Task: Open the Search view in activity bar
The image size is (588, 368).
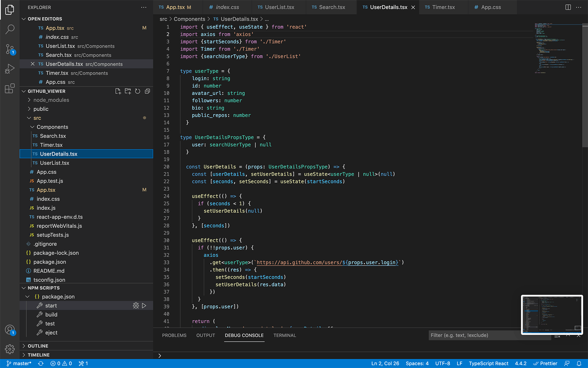Action: (10, 29)
